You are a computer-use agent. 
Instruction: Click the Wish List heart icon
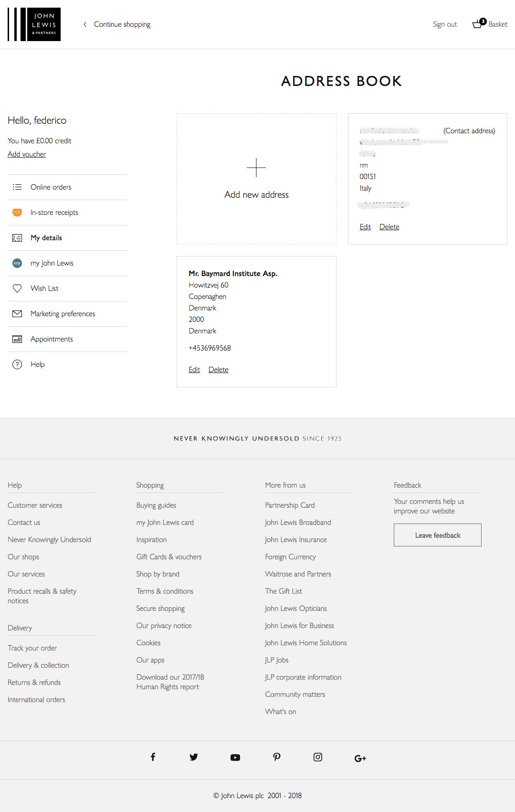coord(17,288)
